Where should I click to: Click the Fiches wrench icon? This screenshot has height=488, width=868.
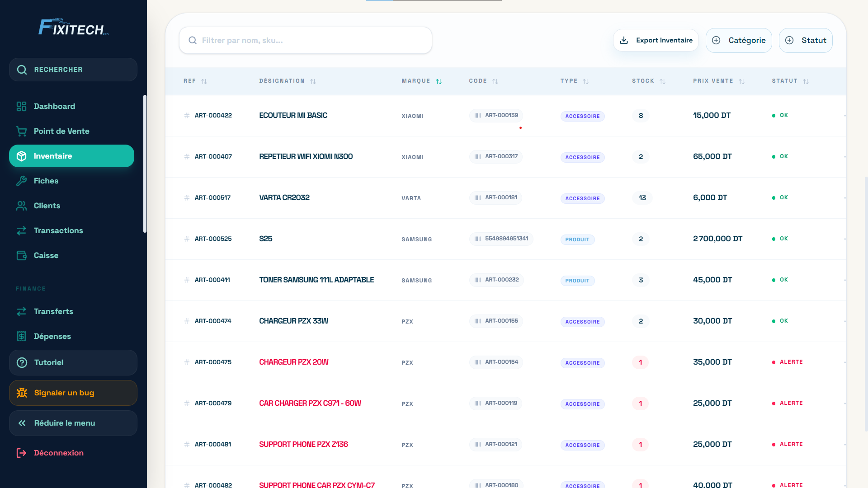pos(21,181)
